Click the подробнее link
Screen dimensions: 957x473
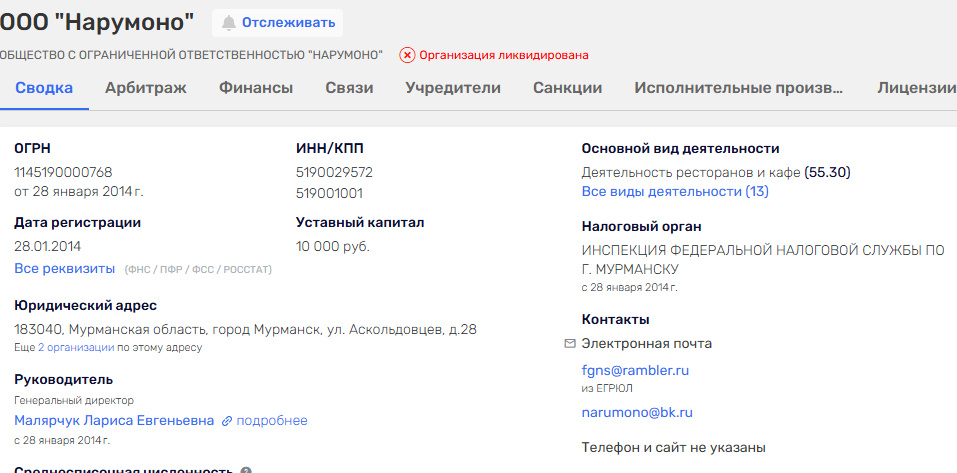point(272,421)
